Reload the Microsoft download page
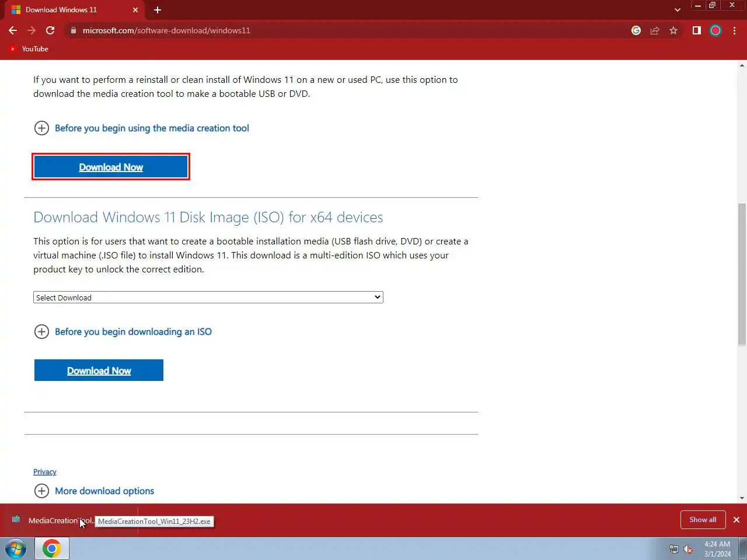Screen dimensions: 747x560 click(x=50, y=30)
